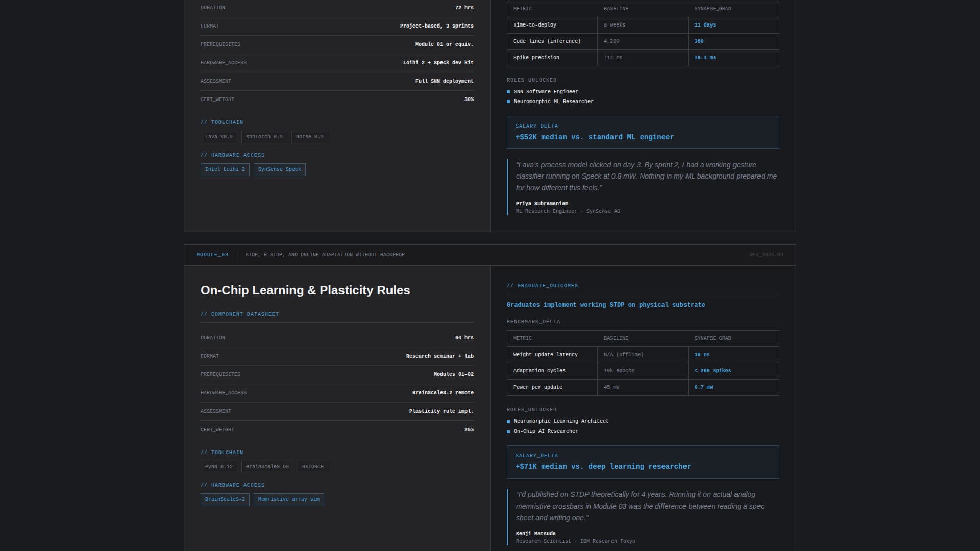Click the MODULE_03 header label

point(212,255)
